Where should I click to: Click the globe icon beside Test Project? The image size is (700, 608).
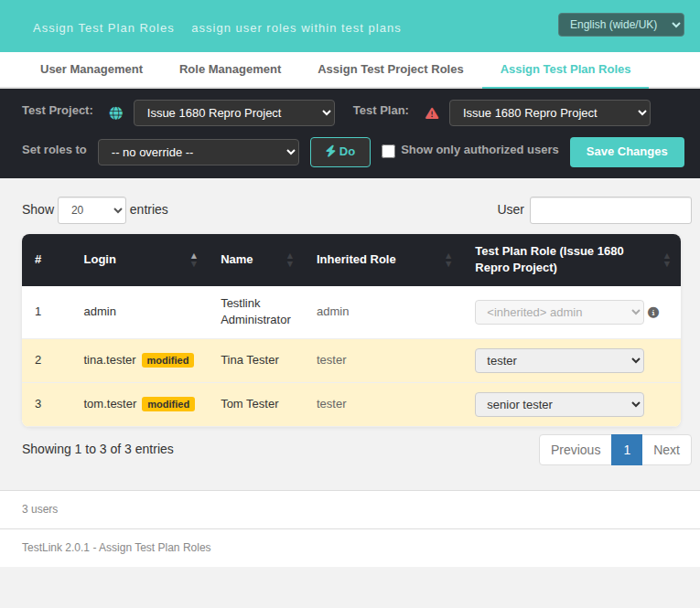coord(116,112)
